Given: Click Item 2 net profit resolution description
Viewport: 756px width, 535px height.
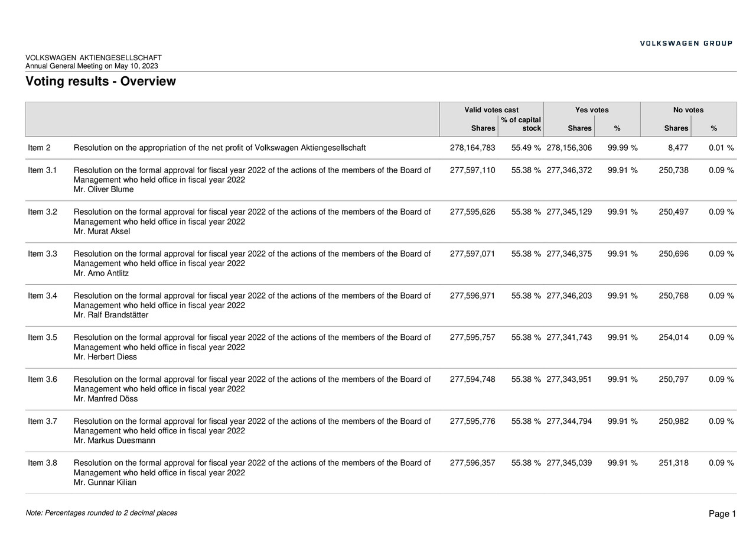Looking at the screenshot, I should (x=220, y=148).
